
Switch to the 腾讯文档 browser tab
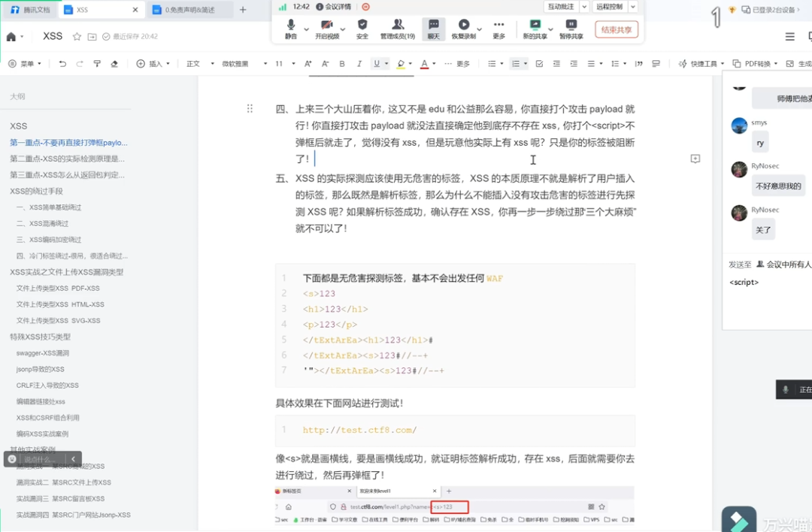(x=30, y=10)
